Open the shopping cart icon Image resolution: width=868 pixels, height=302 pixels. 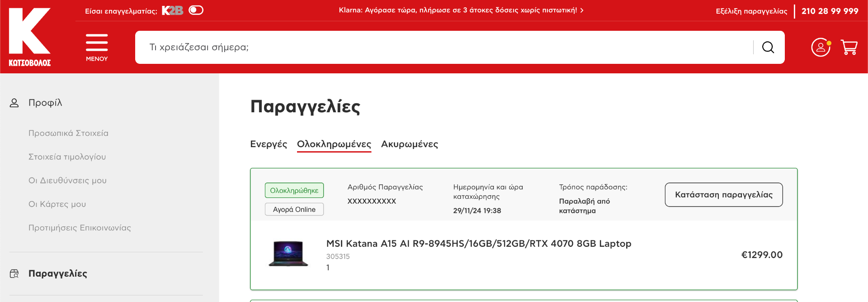pyautogui.click(x=849, y=47)
